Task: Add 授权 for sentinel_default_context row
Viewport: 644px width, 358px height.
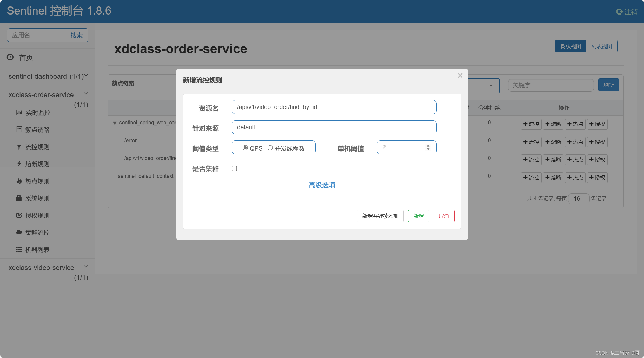Action: click(597, 178)
